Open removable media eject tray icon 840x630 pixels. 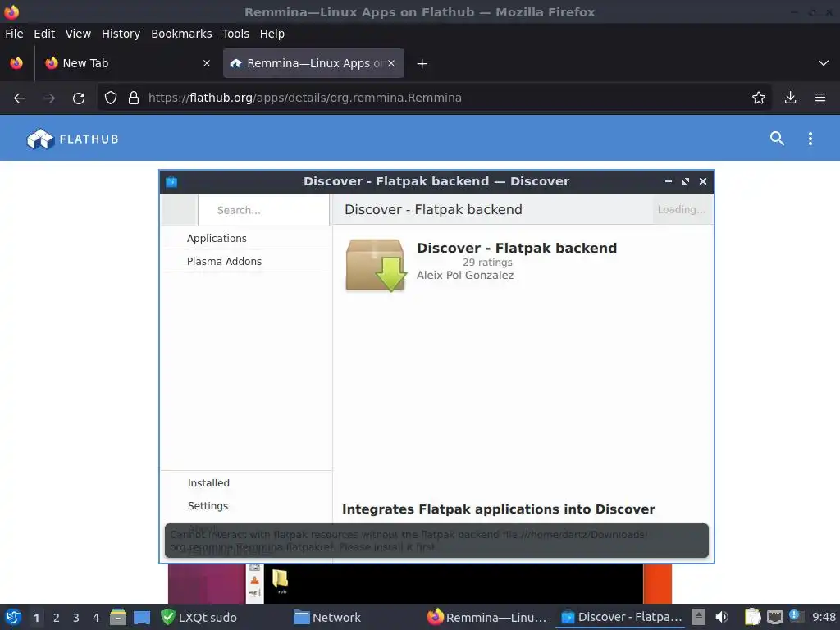click(699, 617)
